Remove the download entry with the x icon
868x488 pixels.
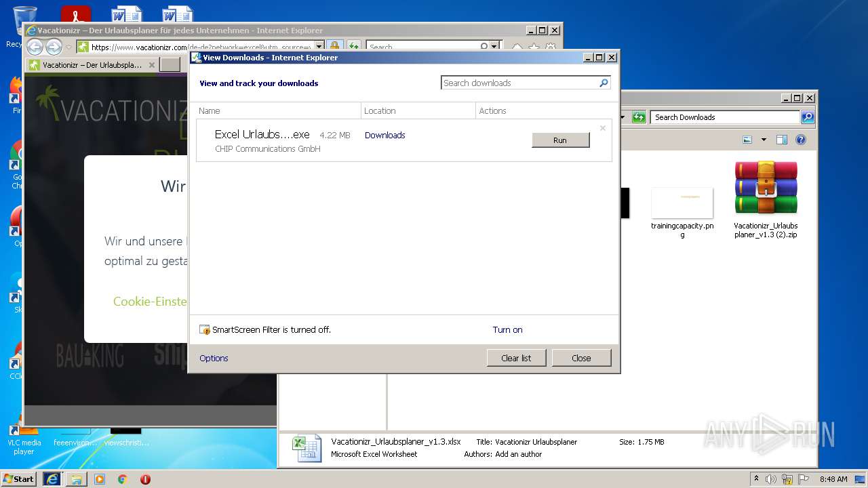pyautogui.click(x=602, y=128)
